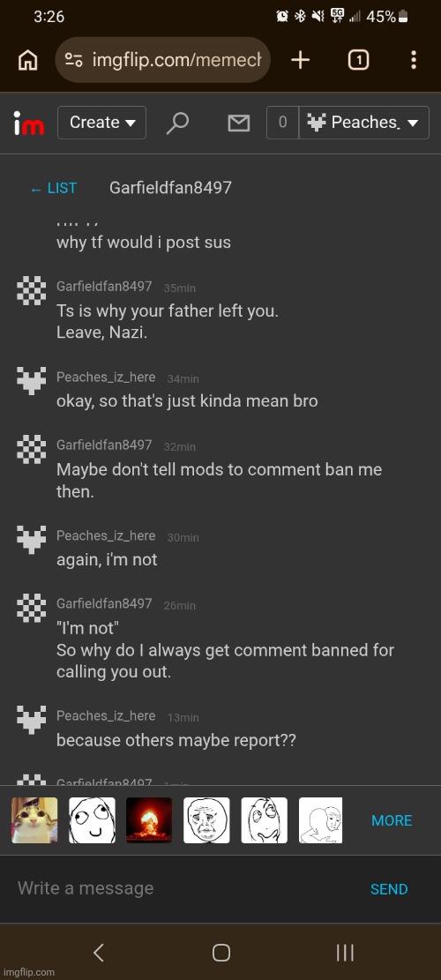
Task: Expand the Peaches user account dropdown
Action: click(x=364, y=123)
